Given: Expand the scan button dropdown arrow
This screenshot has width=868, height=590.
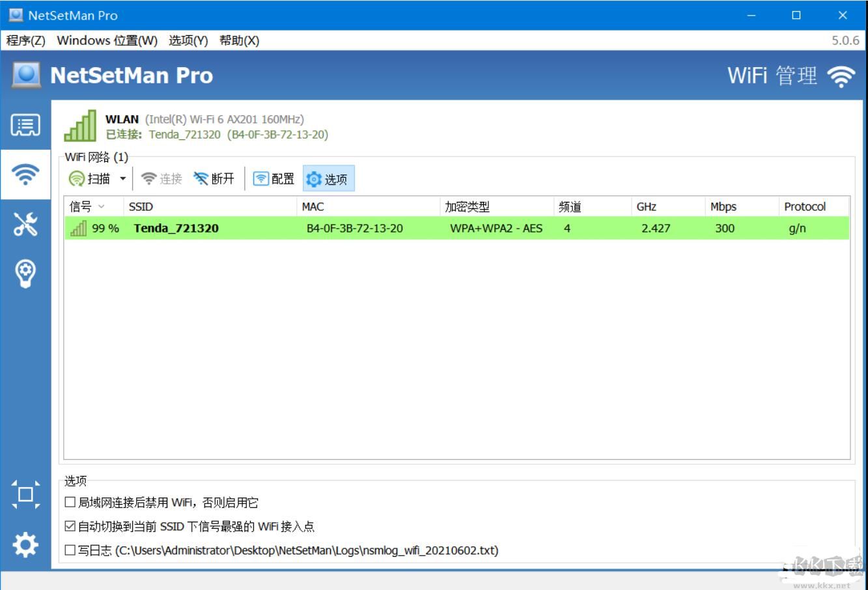Looking at the screenshot, I should point(121,178).
